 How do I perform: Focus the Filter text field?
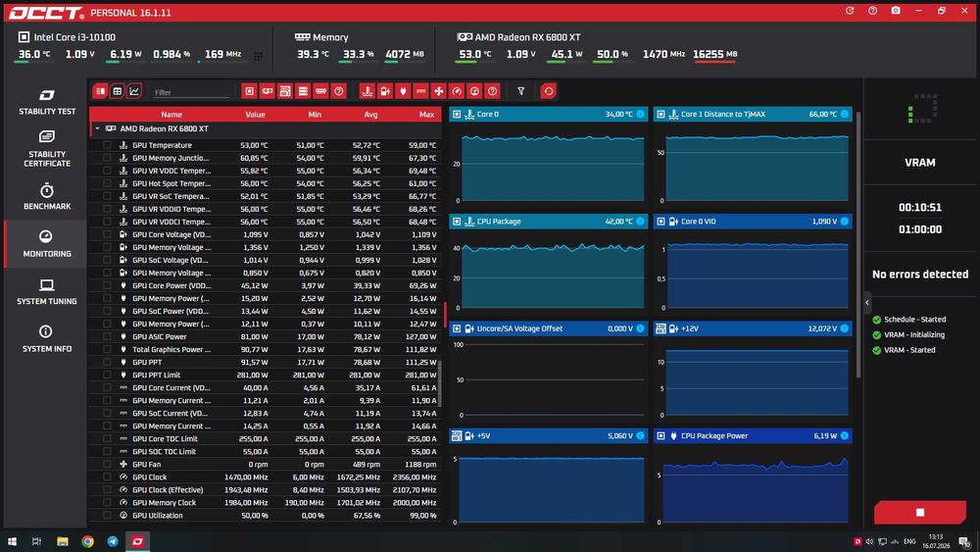point(191,92)
